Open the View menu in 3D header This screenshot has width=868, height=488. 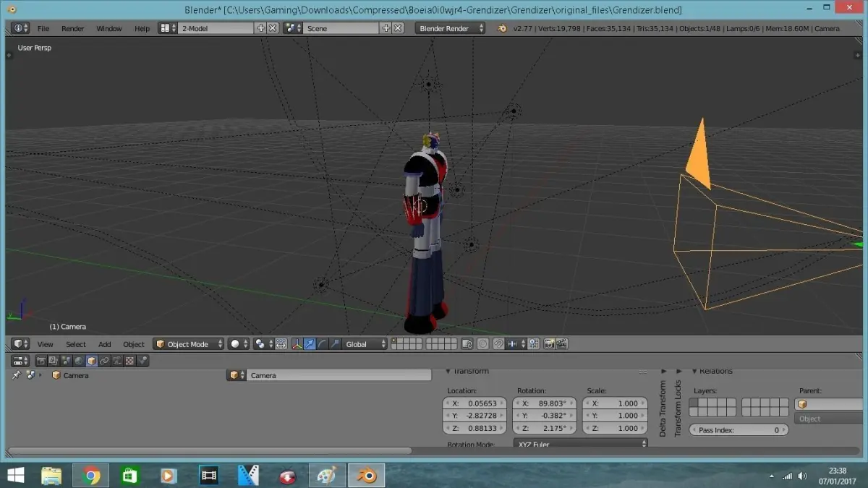pos(45,344)
